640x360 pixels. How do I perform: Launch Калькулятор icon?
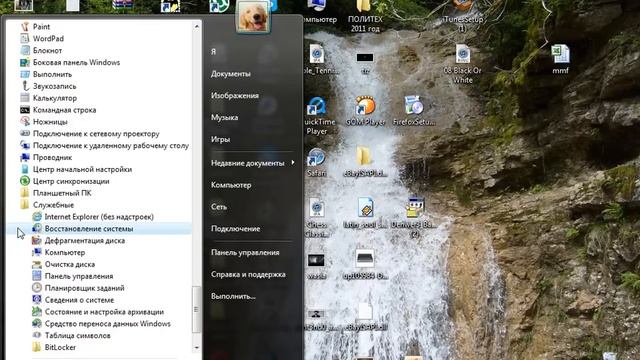(25, 98)
